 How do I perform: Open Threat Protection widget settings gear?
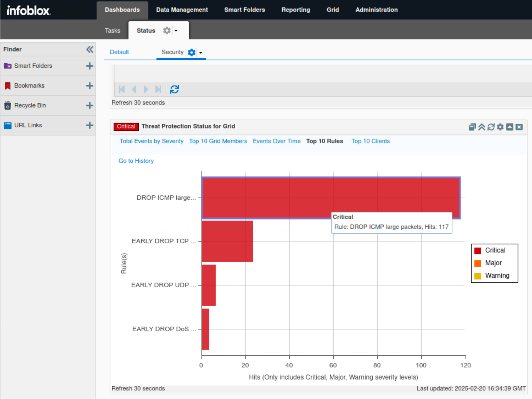tap(500, 127)
